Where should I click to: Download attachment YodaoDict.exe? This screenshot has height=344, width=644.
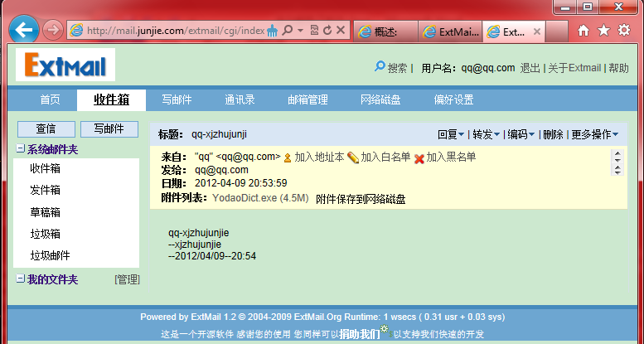[260, 198]
